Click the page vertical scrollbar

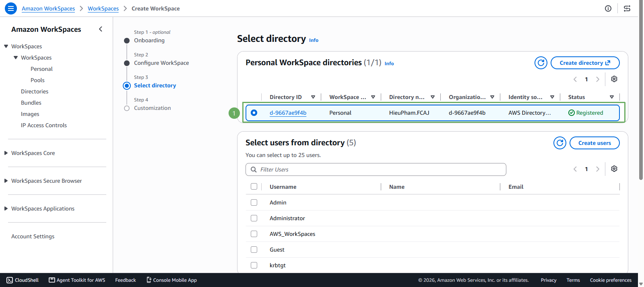[641, 91]
